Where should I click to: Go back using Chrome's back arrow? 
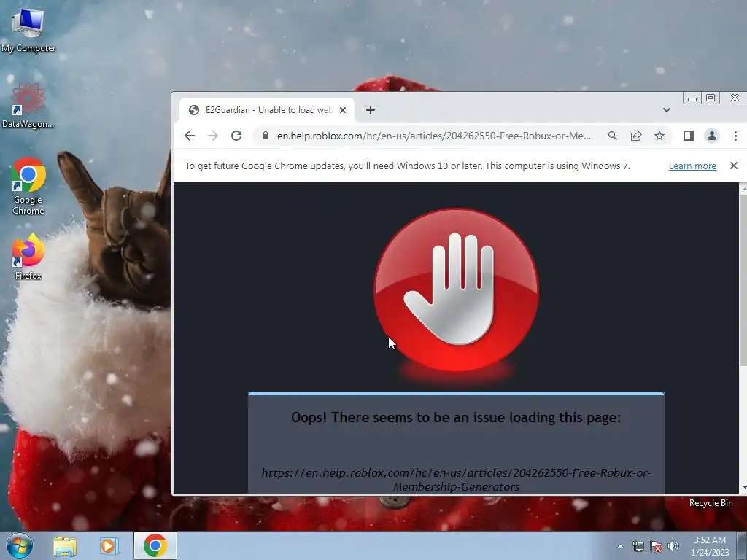(x=190, y=136)
